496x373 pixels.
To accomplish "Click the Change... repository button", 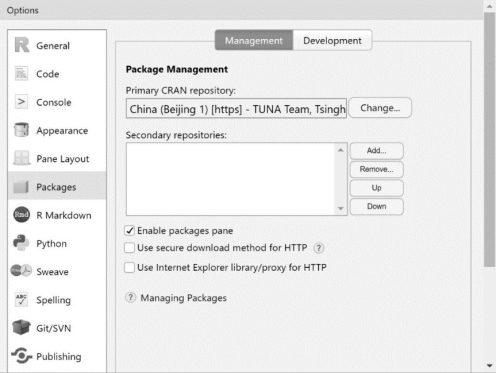I will pos(380,108).
